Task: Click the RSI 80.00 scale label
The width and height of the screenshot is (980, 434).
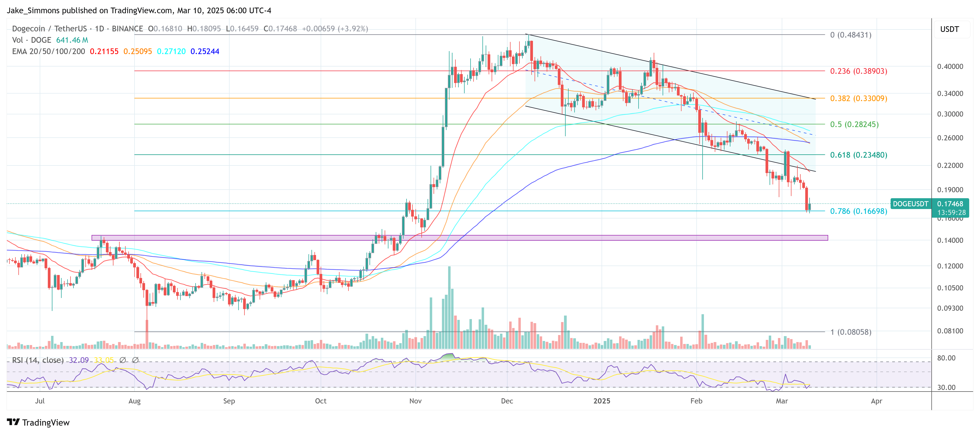Action: pyautogui.click(x=946, y=358)
